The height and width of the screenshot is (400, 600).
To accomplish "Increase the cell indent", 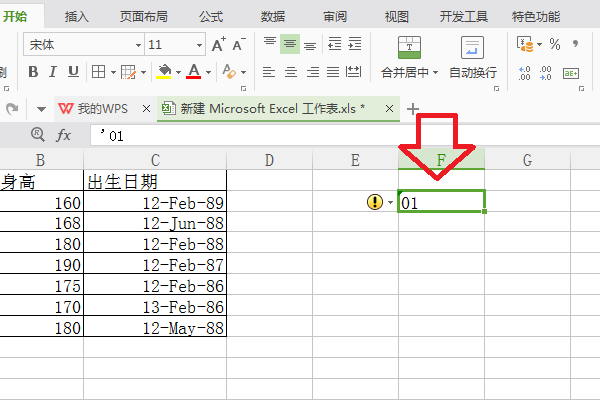I will 355,44.
